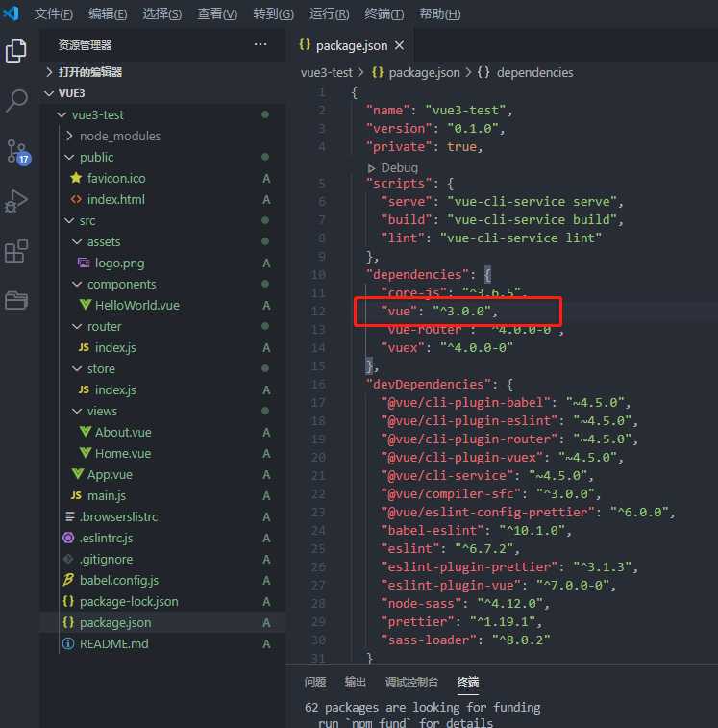This screenshot has height=728, width=718.
Task: Open main.js in the file tree
Action: click(162, 495)
